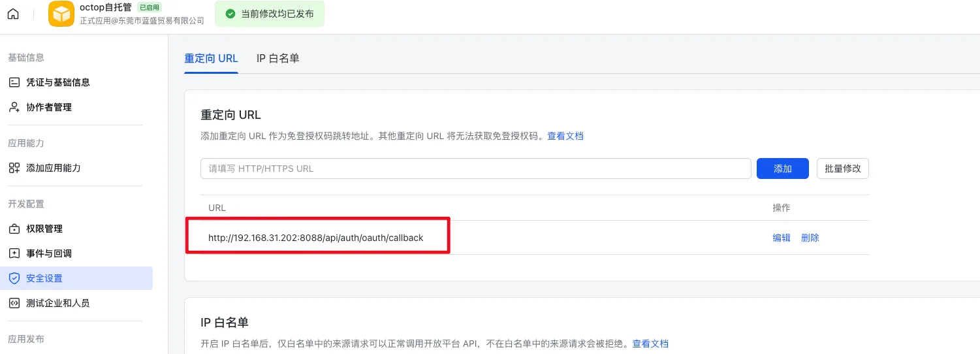Click the 添加应用能力 grid icon

point(14,168)
